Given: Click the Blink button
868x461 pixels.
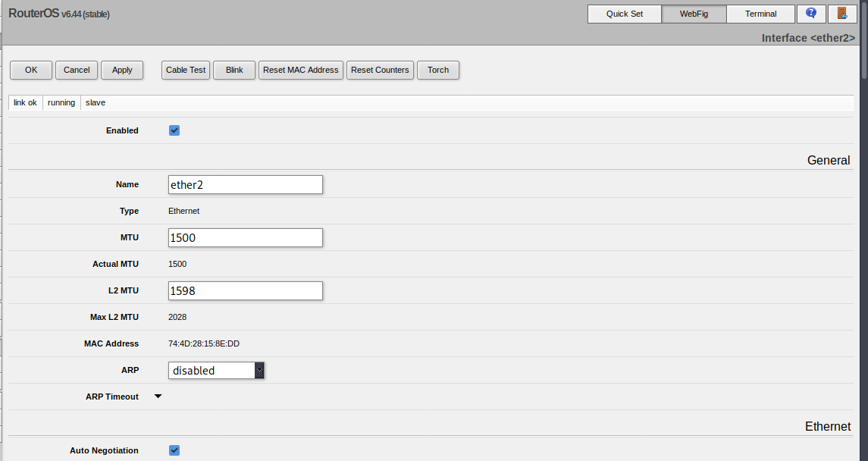Looking at the screenshot, I should click(x=234, y=70).
